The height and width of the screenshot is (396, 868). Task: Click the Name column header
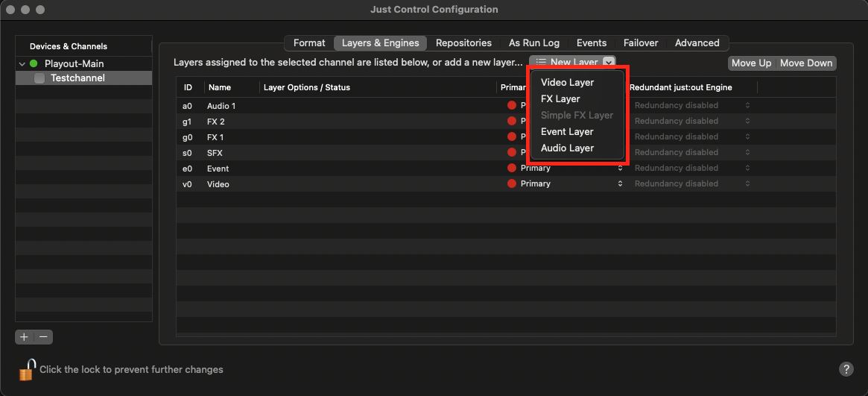point(232,87)
